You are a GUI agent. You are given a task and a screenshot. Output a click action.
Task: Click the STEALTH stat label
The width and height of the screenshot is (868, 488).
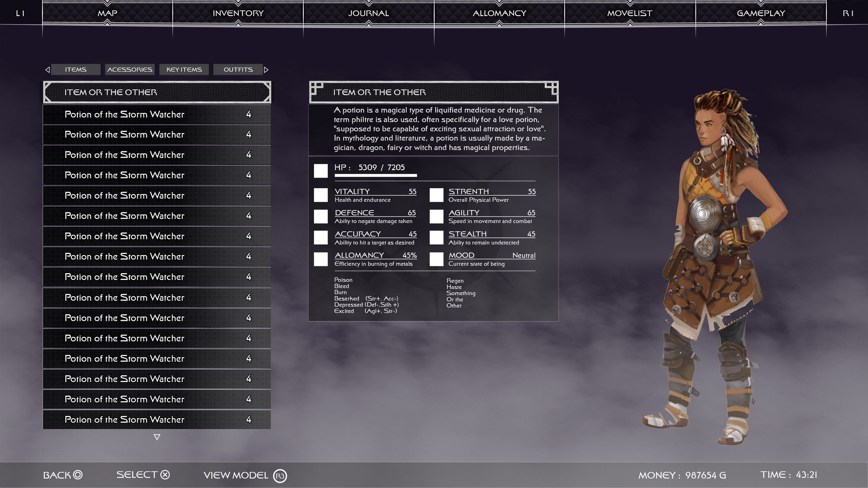pyautogui.click(x=468, y=234)
